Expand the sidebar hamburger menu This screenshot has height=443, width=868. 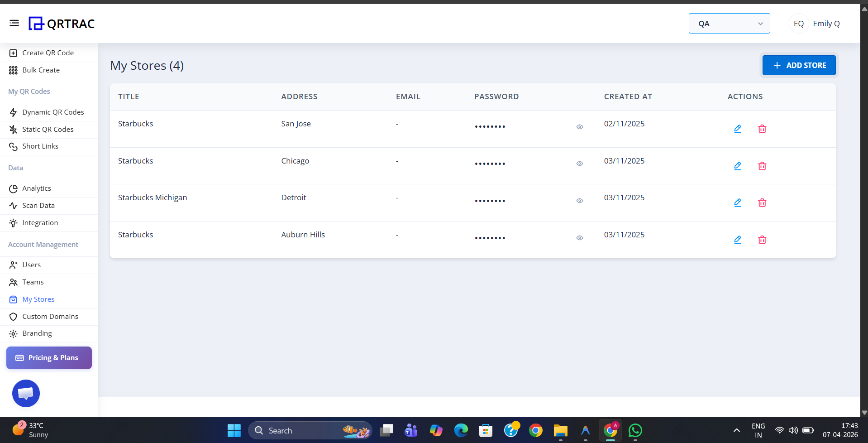coord(14,23)
